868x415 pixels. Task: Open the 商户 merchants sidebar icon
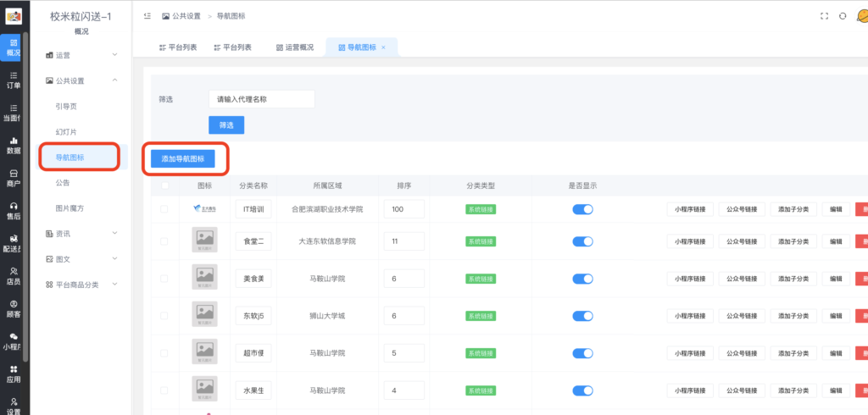point(14,178)
